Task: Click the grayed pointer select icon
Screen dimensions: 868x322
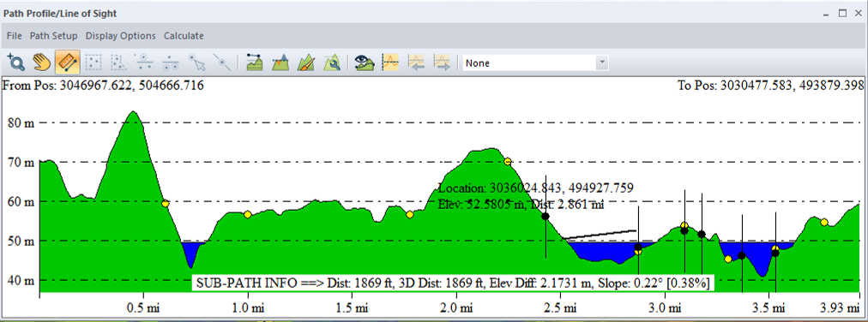Action: click(196, 63)
